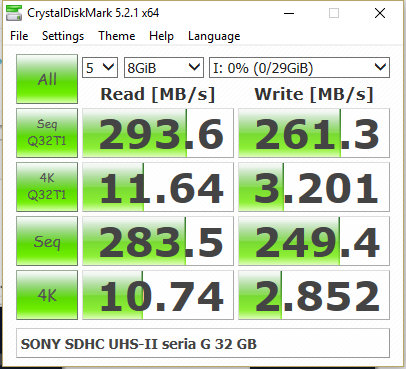
Task: Click the 2.852 4K write result
Action: click(314, 295)
